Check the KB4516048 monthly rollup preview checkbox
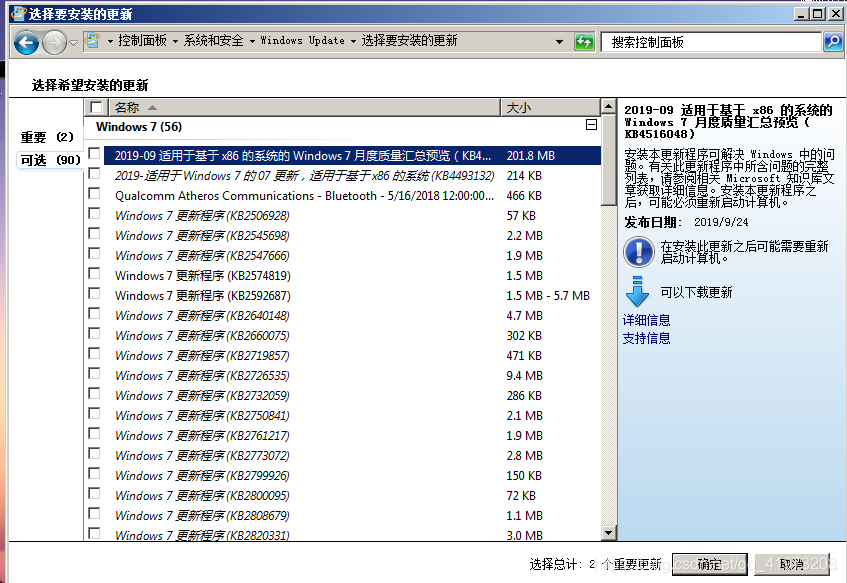847x583 pixels. click(x=94, y=153)
